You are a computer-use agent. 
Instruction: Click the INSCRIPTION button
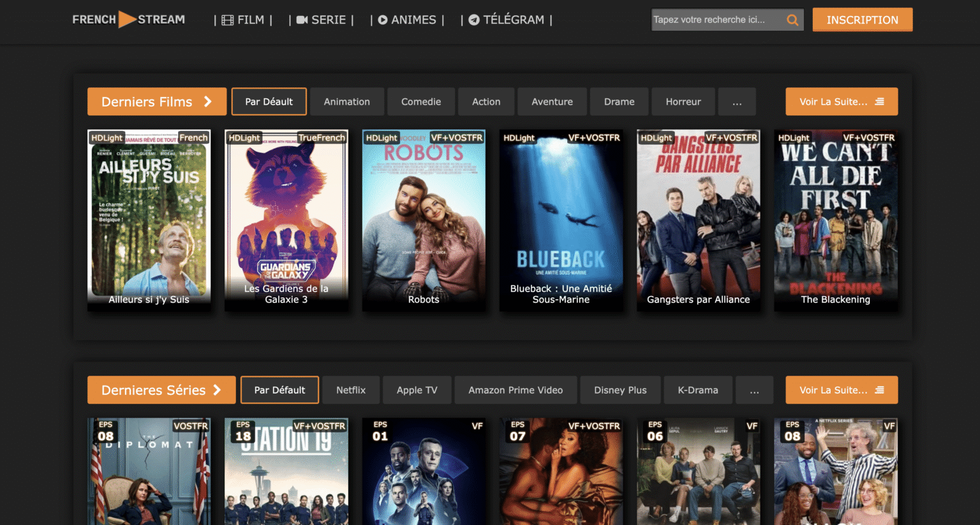(x=862, y=19)
